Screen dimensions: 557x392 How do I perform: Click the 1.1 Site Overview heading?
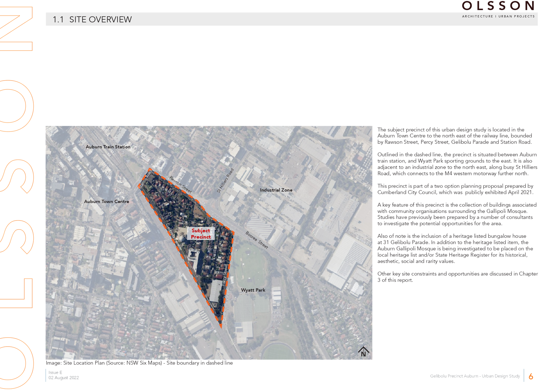click(92, 20)
